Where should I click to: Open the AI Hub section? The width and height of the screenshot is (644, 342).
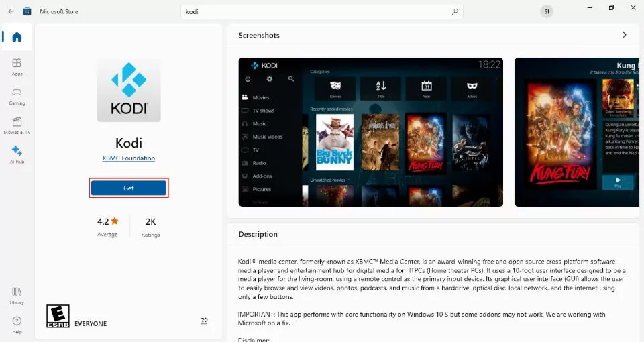[x=17, y=154]
